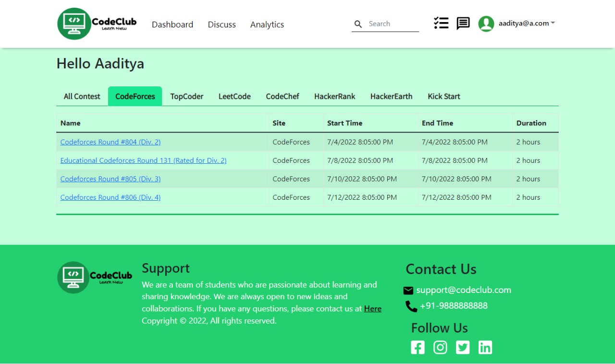Click the email envelope icon near support address

pyautogui.click(x=408, y=290)
